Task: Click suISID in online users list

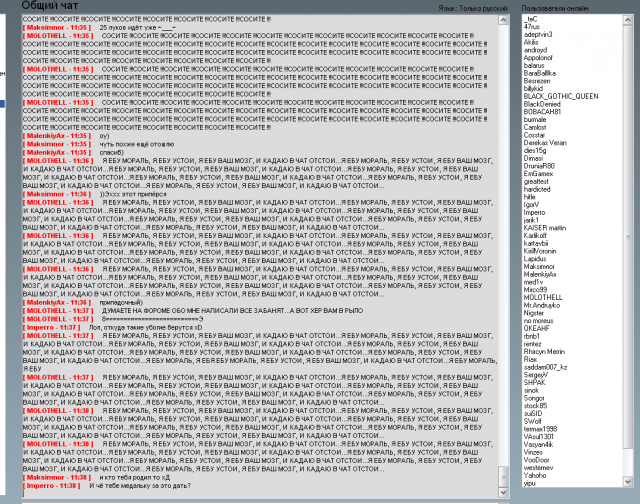Action: click(x=533, y=415)
